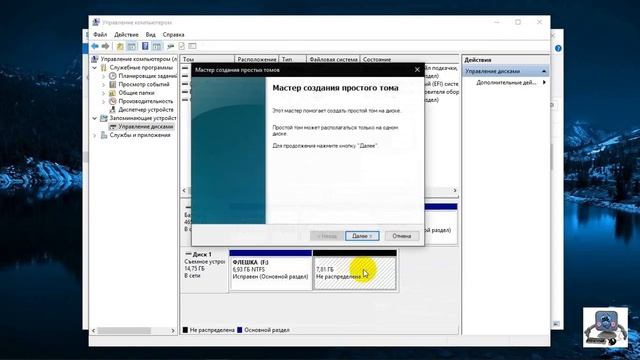Expand the Планировщик заданий node
This screenshot has width=640, height=360.
(103, 76)
